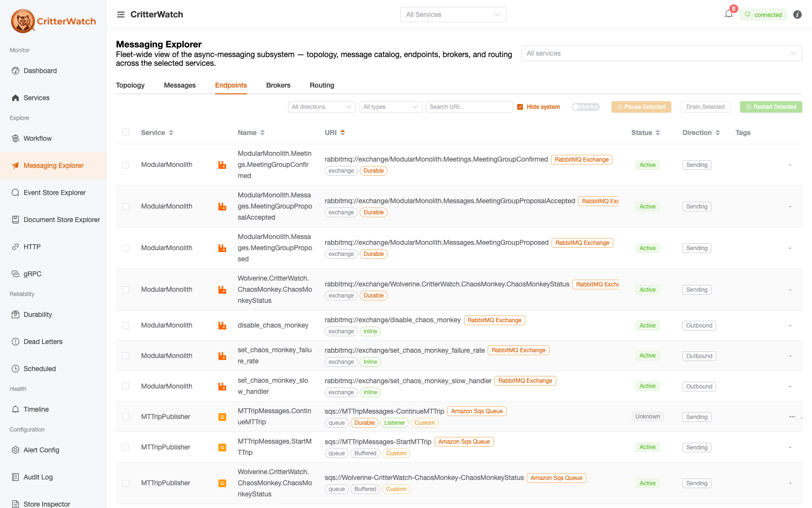
Task: Click Active status for MeetingGroupProposed row
Action: pyautogui.click(x=648, y=248)
